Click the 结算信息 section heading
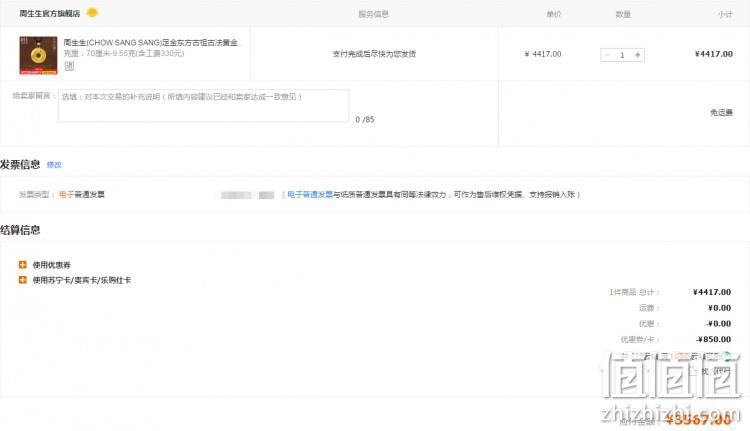Image resolution: width=750 pixels, height=431 pixels. click(x=20, y=230)
